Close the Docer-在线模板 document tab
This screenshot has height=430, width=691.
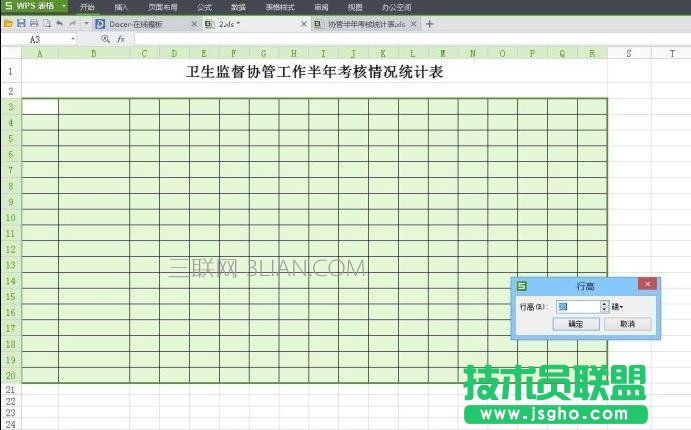pyautogui.click(x=194, y=24)
